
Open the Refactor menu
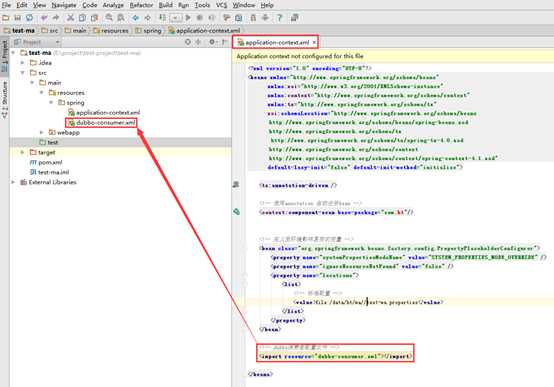[141, 5]
